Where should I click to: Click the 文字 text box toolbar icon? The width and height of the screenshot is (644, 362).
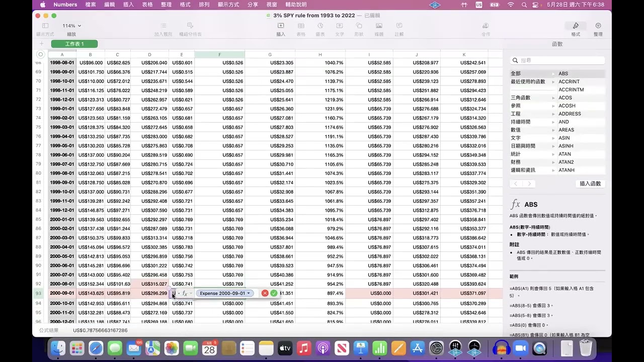340,26
